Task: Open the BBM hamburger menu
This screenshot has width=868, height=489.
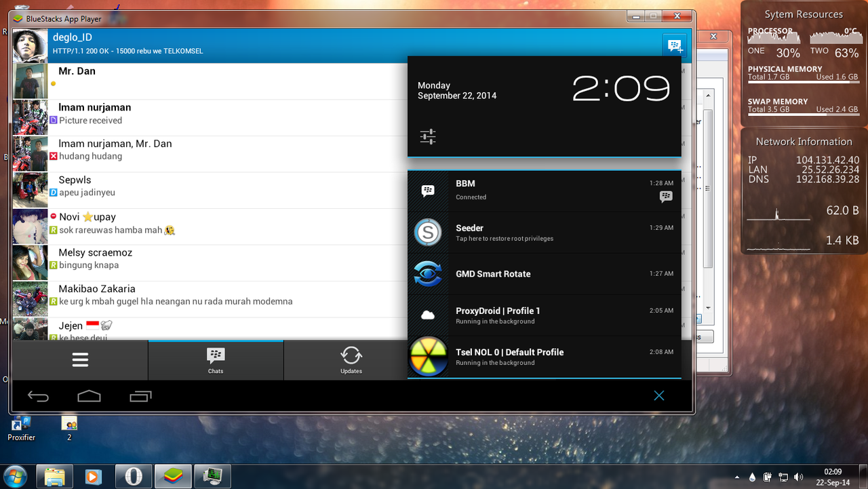Action: coord(80,360)
